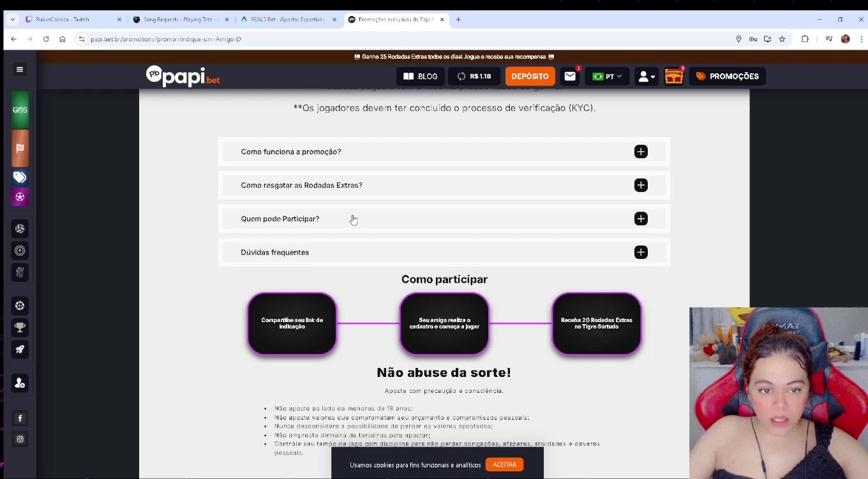This screenshot has width=868, height=479.
Task: Click the papi.bet logo
Action: click(x=183, y=76)
